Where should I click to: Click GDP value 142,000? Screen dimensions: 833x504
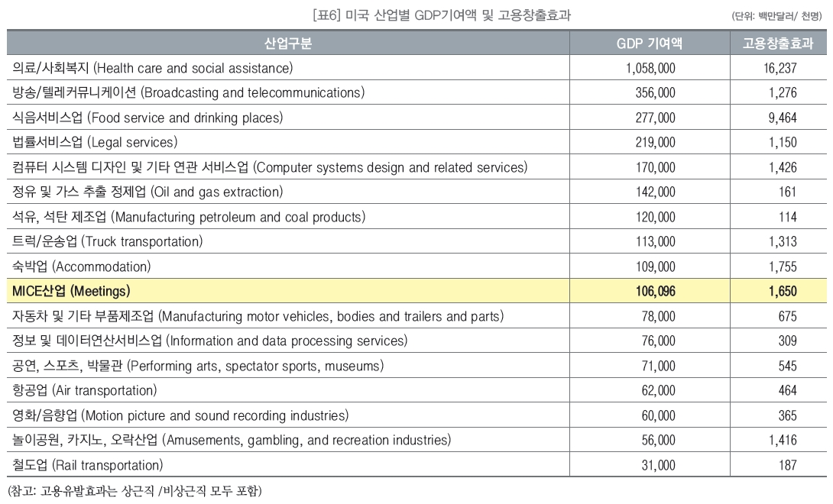point(656,192)
